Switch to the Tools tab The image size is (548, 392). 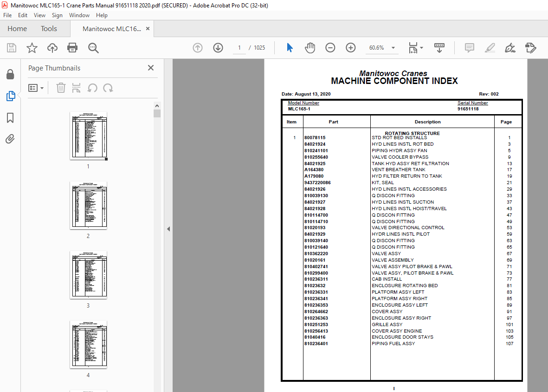[49, 29]
